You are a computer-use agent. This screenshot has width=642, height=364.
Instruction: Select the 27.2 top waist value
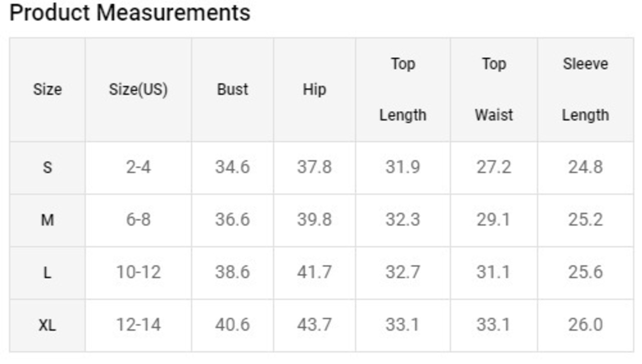pyautogui.click(x=494, y=167)
